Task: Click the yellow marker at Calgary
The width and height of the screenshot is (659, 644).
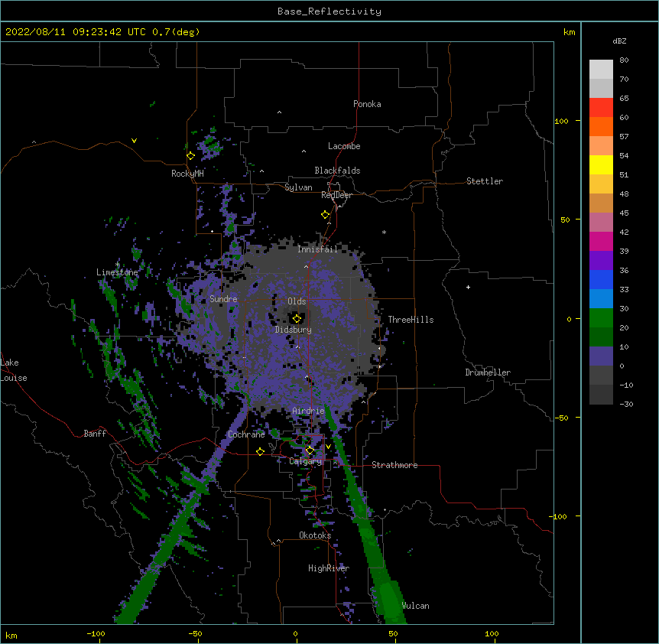Action: 310,450
